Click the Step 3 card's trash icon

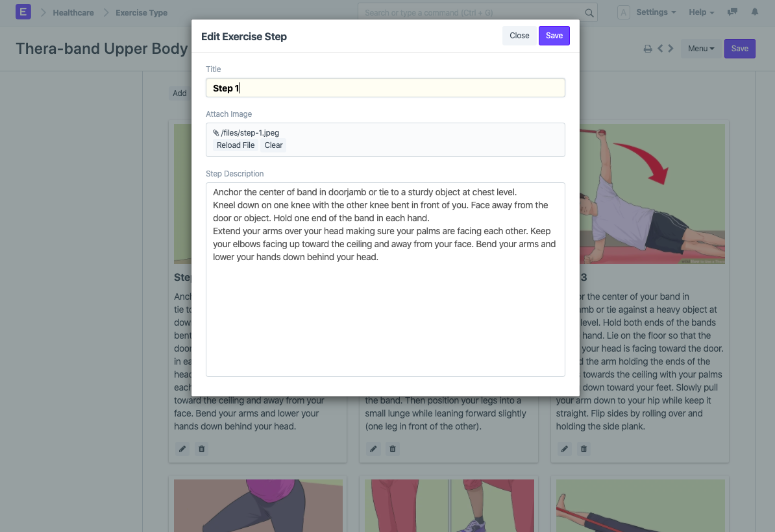pyautogui.click(x=584, y=449)
